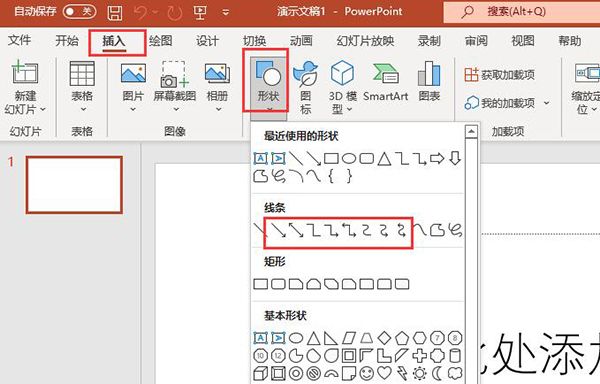Image resolution: width=600 pixels, height=384 pixels.
Task: Open the 切换 tab
Action: click(254, 40)
